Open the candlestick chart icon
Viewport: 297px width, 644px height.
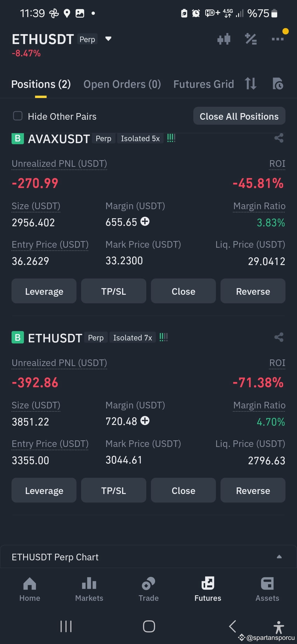coord(224,39)
